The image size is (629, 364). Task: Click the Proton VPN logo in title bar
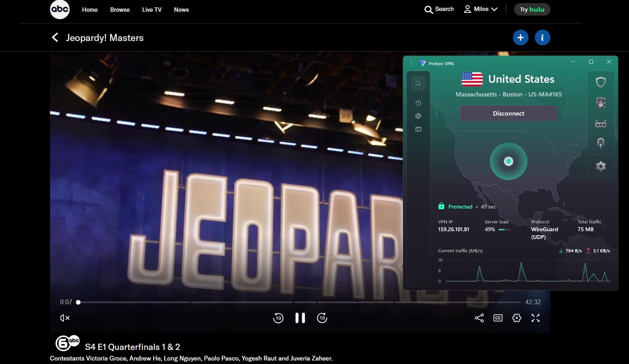pyautogui.click(x=422, y=63)
